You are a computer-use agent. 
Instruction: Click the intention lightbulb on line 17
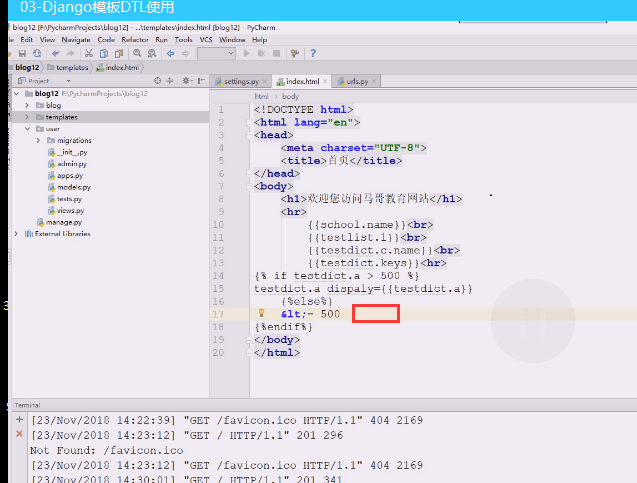pyautogui.click(x=262, y=313)
